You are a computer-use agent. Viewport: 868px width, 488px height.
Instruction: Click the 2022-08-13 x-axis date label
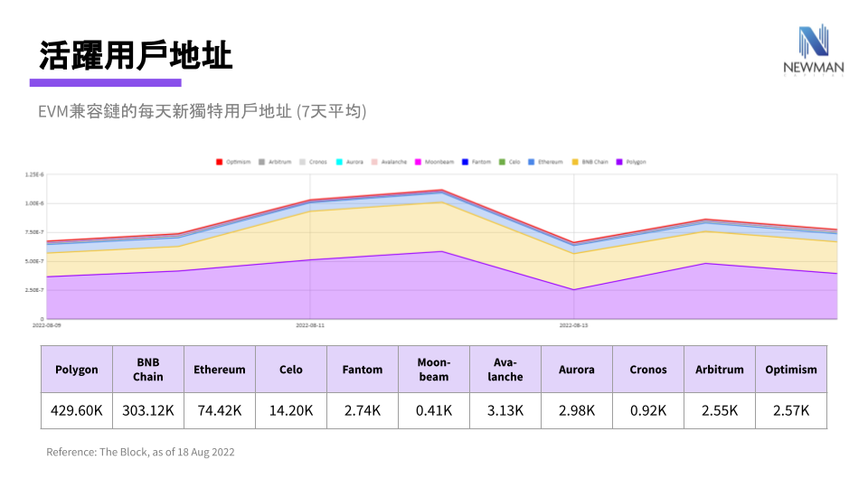pyautogui.click(x=573, y=325)
